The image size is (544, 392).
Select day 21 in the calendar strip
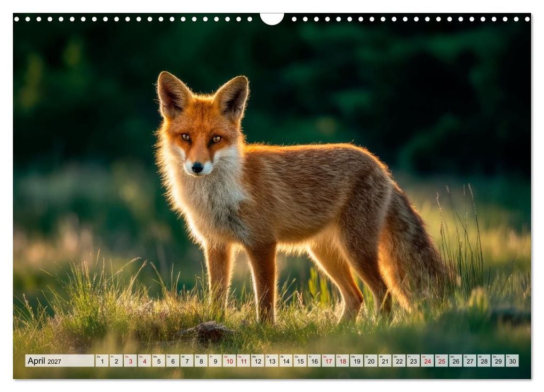pos(385,361)
